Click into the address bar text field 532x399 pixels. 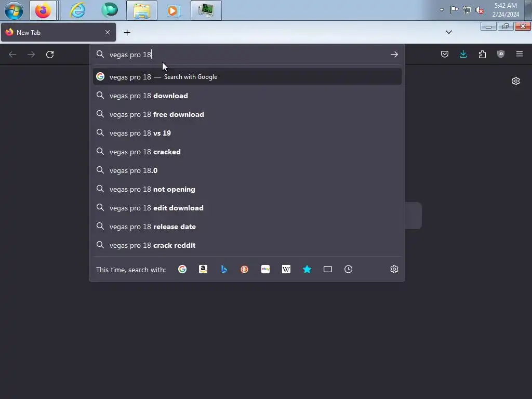[x=248, y=54]
